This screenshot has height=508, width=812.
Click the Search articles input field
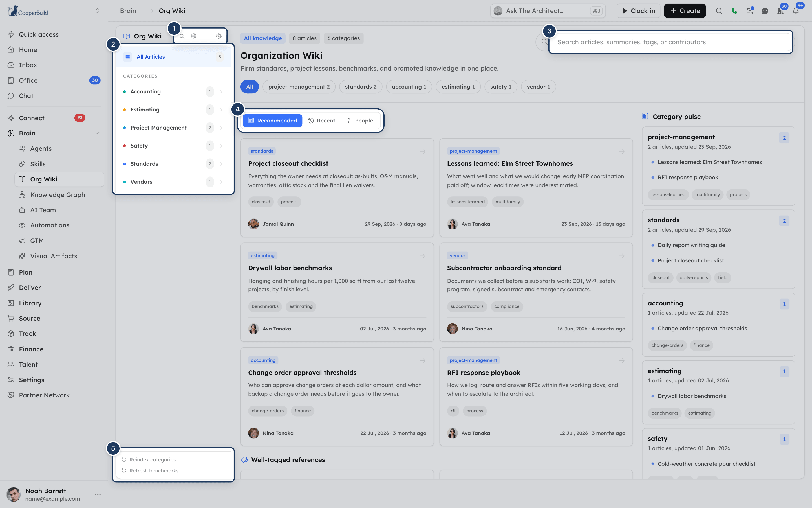[x=665, y=42]
